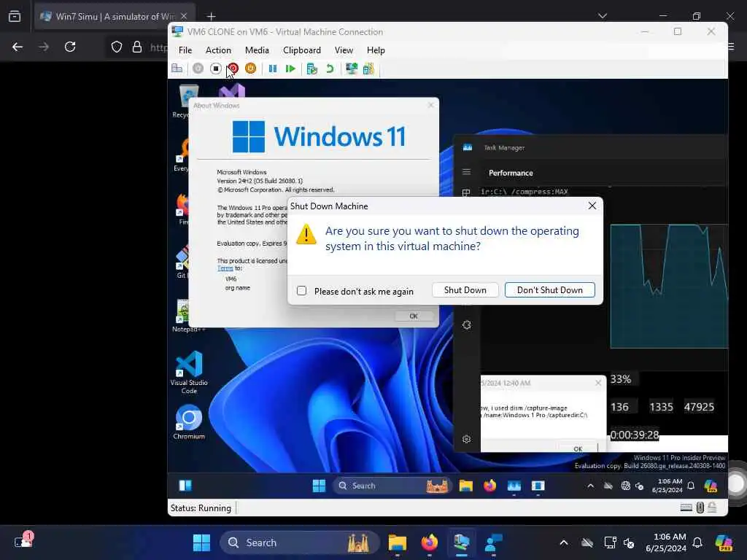Close the small dism message dialog
Screen dimensions: 747x560
pos(598,383)
